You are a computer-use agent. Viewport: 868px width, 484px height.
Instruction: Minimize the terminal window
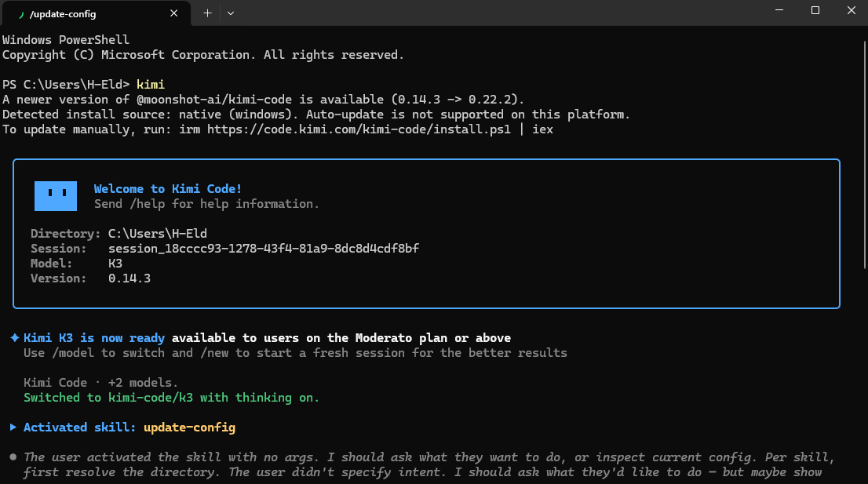[779, 10]
